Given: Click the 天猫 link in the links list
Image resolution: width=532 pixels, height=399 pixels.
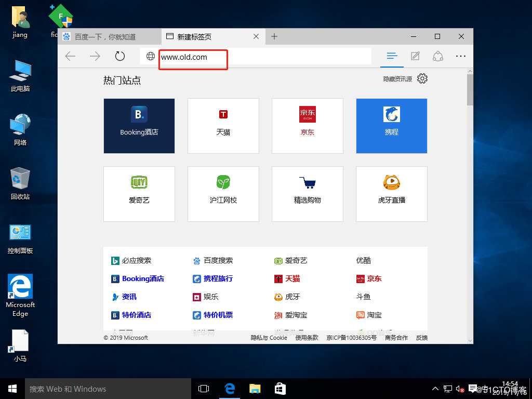Looking at the screenshot, I should point(287,279).
